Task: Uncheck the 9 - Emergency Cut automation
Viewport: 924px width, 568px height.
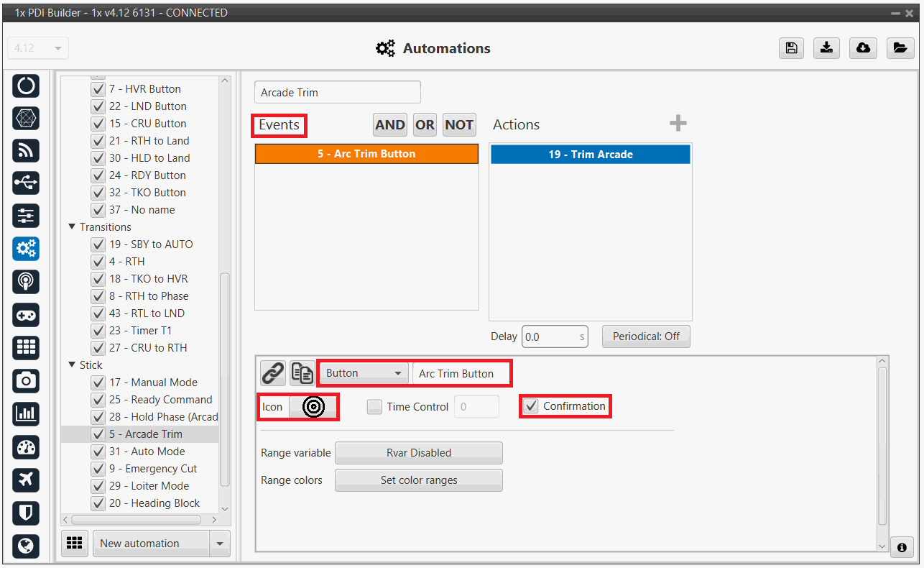Action: 98,469
